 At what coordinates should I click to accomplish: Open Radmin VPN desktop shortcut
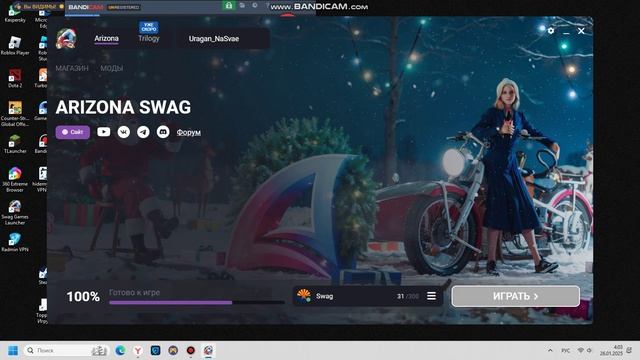point(15,242)
